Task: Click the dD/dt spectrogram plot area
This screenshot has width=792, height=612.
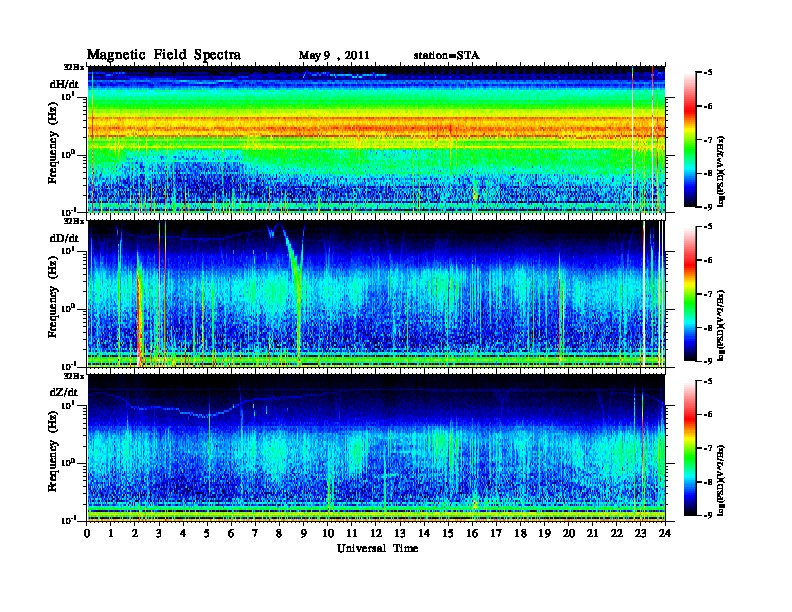Action: tap(376, 293)
